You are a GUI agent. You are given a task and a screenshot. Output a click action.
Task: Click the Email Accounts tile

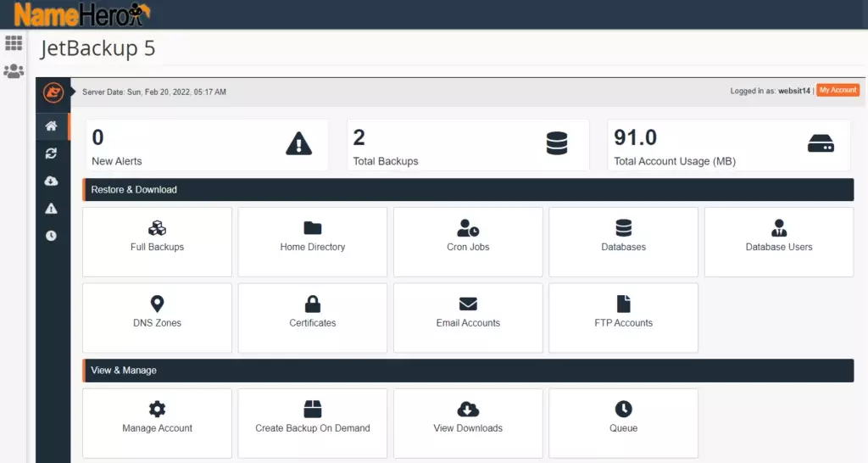[468, 317]
